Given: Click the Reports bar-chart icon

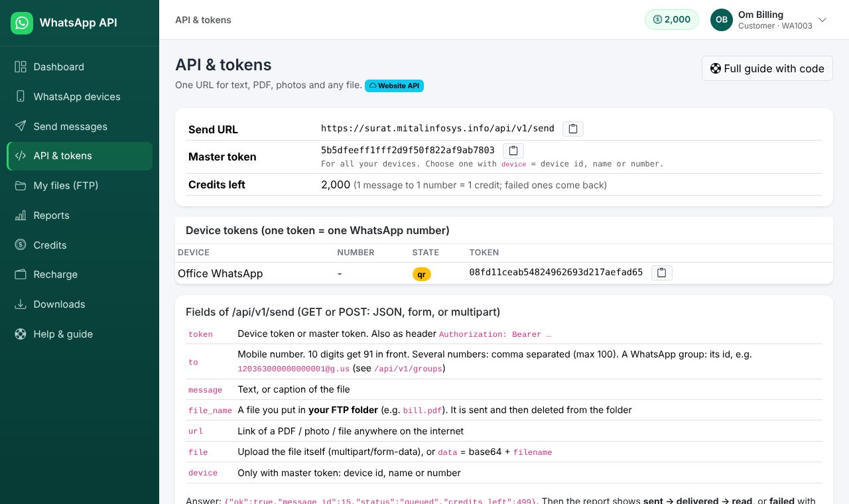Looking at the screenshot, I should 21,216.
